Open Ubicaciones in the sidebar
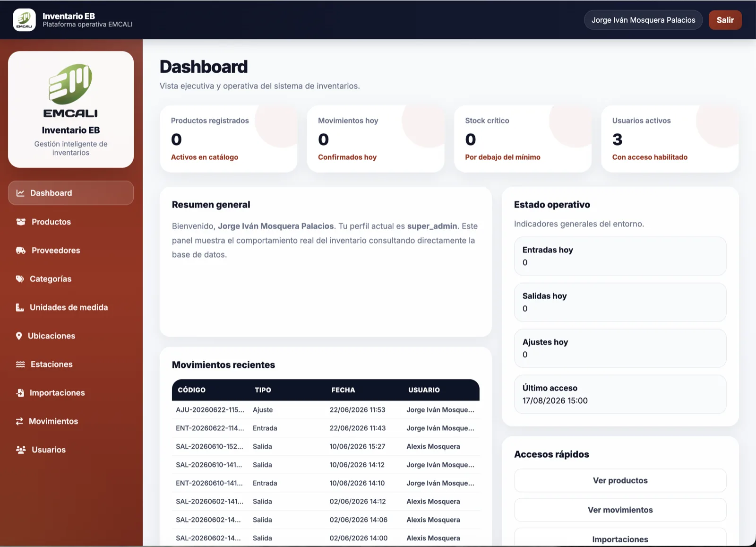The height and width of the screenshot is (547, 756). (71, 336)
